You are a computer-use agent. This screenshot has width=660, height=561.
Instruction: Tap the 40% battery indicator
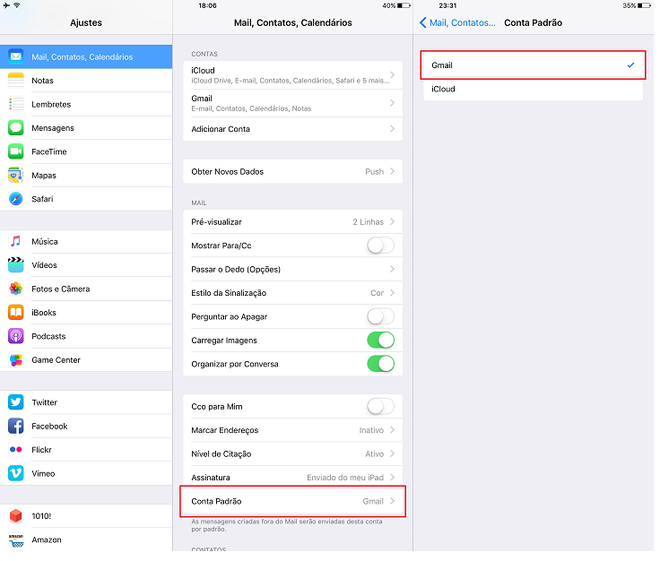(396, 5)
